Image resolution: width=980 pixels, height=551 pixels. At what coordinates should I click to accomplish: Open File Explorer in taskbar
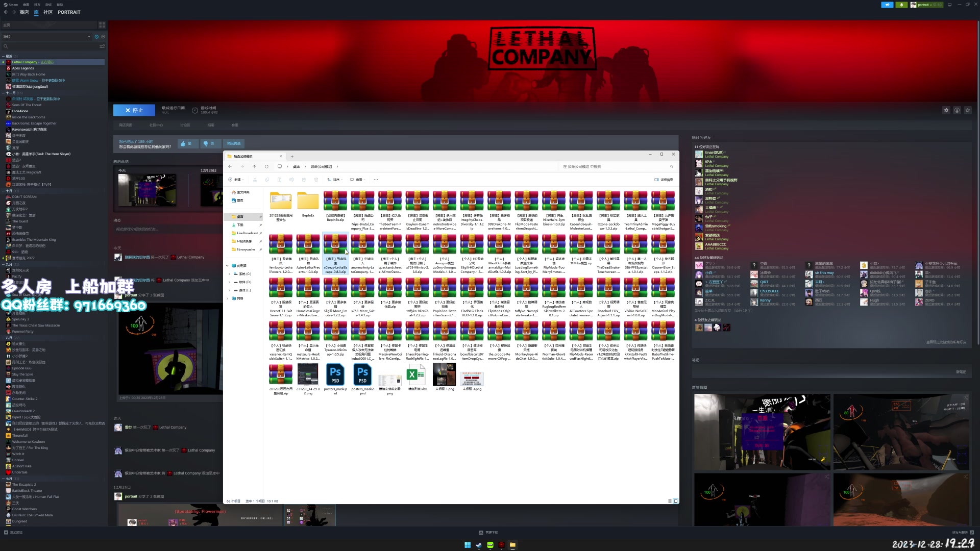click(512, 545)
